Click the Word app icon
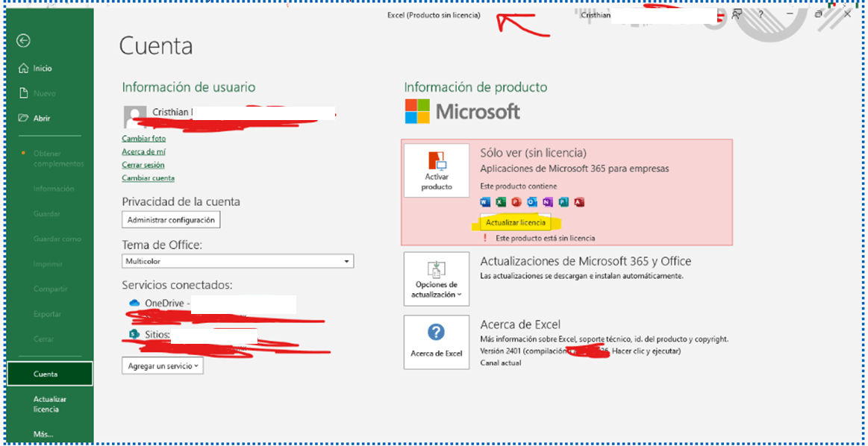The height and width of the screenshot is (446, 868). [x=485, y=202]
